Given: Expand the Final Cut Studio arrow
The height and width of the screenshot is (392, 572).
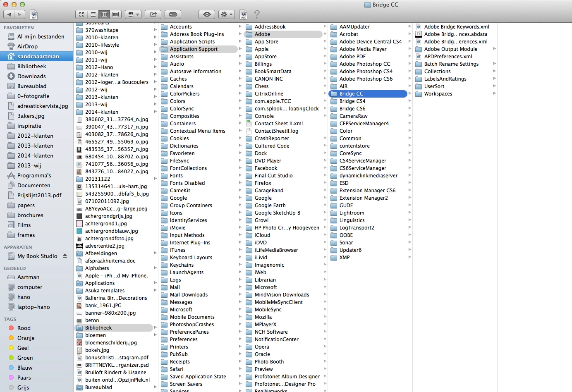Looking at the screenshot, I should pyautogui.click(x=325, y=175).
